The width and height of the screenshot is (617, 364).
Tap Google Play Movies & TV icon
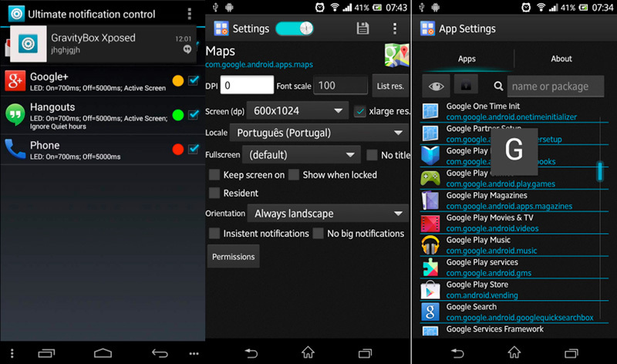430,223
